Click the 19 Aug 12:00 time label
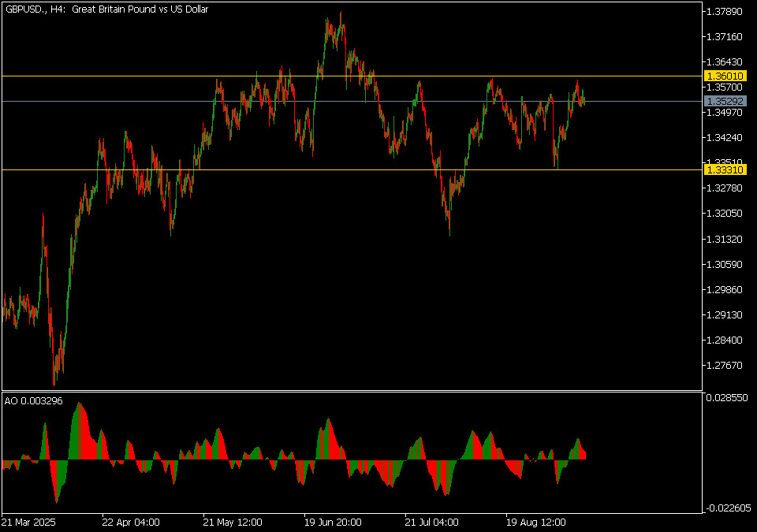Image resolution: width=757 pixels, height=532 pixels. [536, 522]
